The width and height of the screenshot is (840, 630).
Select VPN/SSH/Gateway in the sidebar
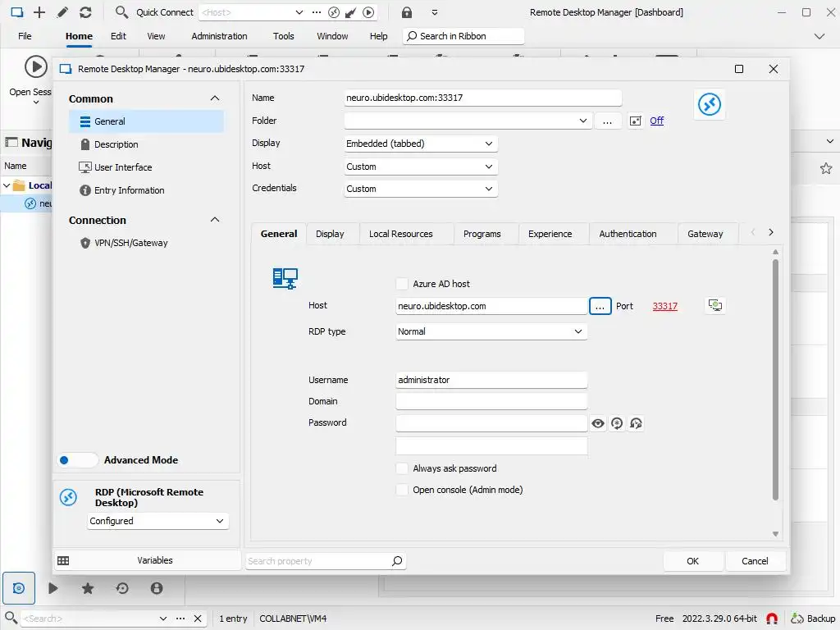[131, 243]
